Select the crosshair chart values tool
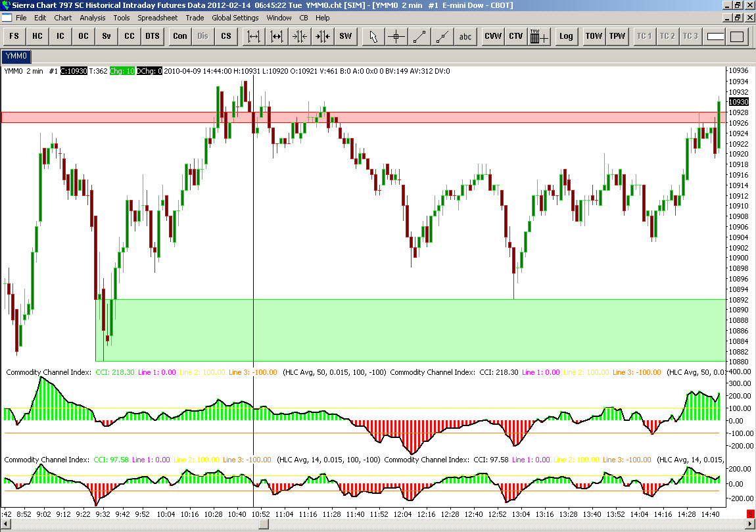The width and height of the screenshot is (756, 532). [x=396, y=36]
